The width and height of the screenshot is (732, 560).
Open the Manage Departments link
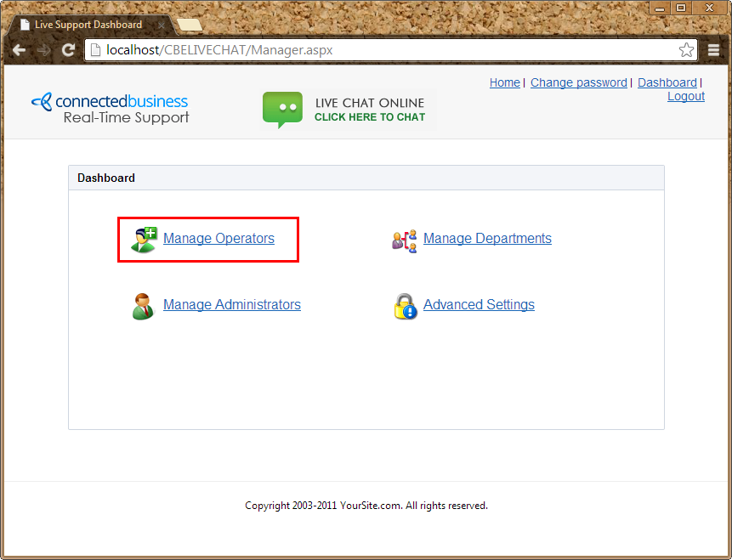coord(487,239)
